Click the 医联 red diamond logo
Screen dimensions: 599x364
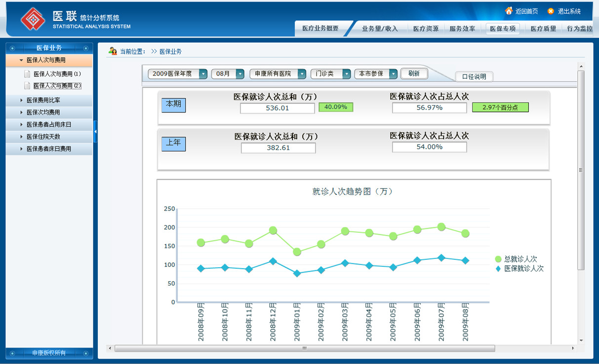[x=33, y=19]
